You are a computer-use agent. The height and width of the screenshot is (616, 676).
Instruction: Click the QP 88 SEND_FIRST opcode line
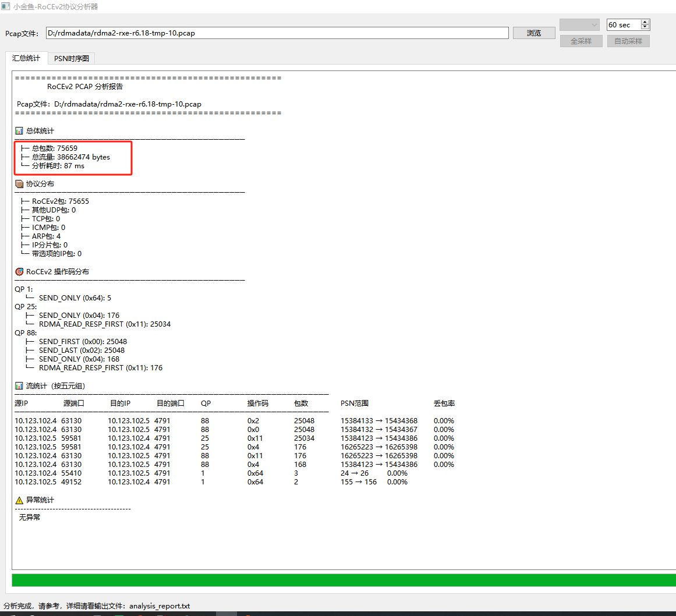point(83,342)
